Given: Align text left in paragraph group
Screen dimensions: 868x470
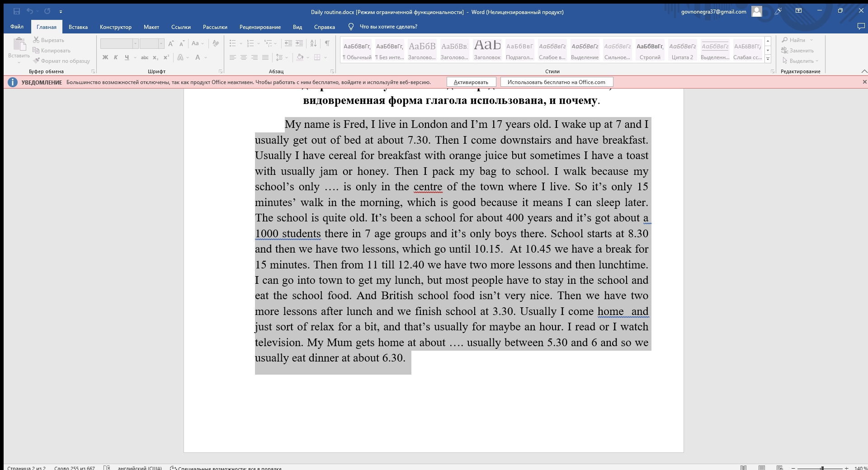Looking at the screenshot, I should coord(232,57).
